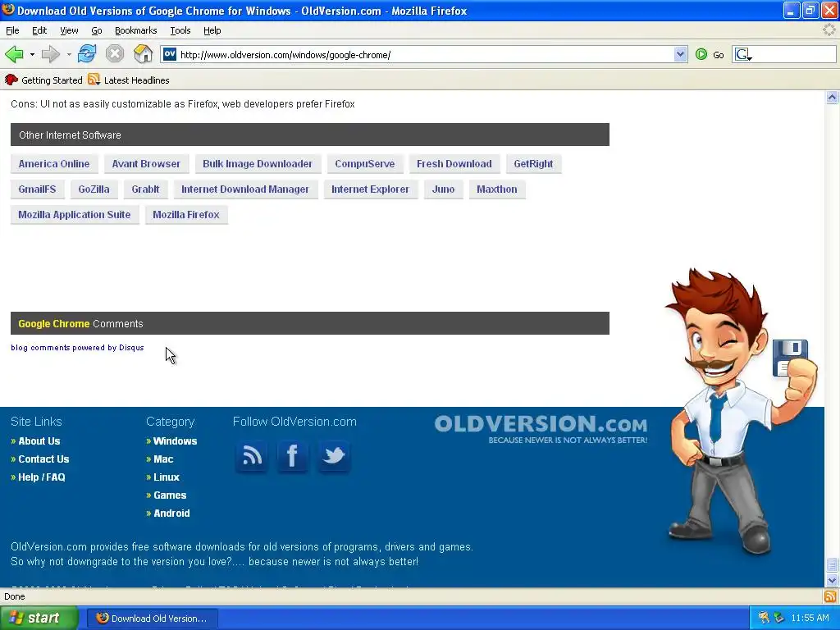840x630 pixels.
Task: Open the GetRight link
Action: [533, 164]
